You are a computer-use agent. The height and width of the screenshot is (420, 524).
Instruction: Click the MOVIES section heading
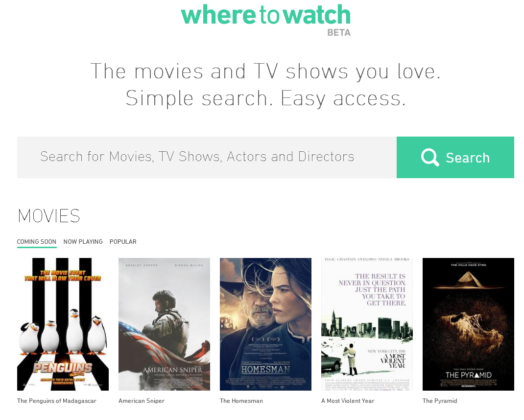(49, 216)
